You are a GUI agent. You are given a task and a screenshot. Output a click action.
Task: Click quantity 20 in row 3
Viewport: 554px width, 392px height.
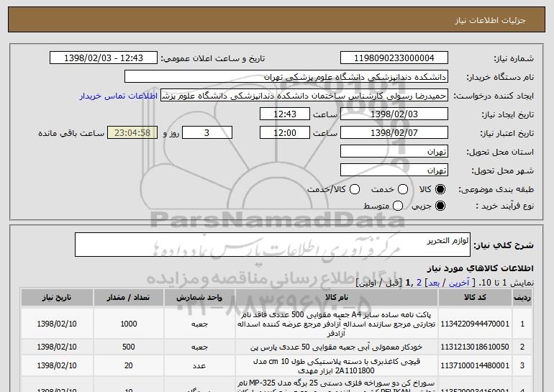(x=129, y=365)
